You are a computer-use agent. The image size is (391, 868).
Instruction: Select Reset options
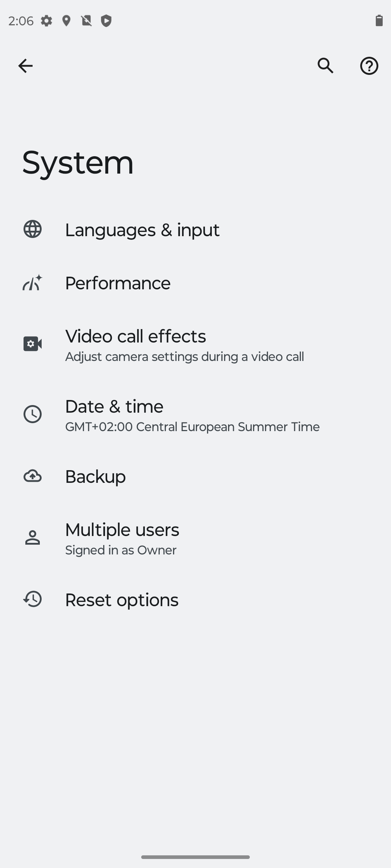(195, 600)
